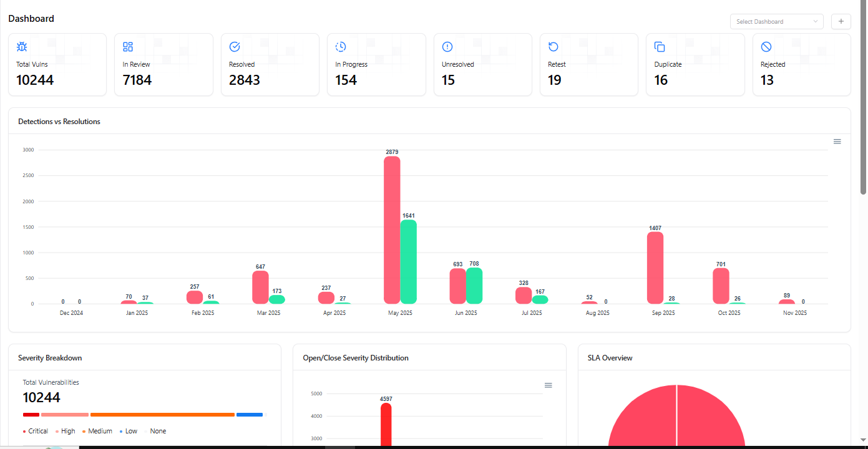Toggle Critical severity in the legend
Viewport: 868px width, 449px height.
[x=35, y=431]
